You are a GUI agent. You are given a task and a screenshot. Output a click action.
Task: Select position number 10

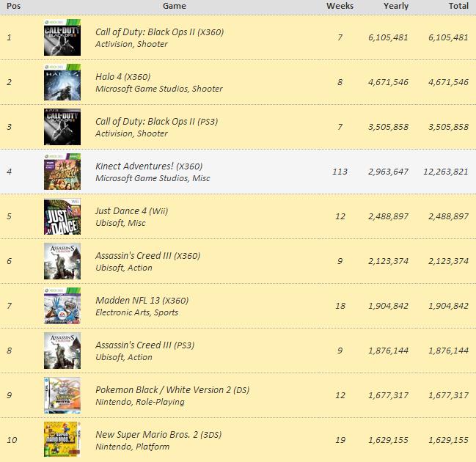pyautogui.click(x=12, y=440)
